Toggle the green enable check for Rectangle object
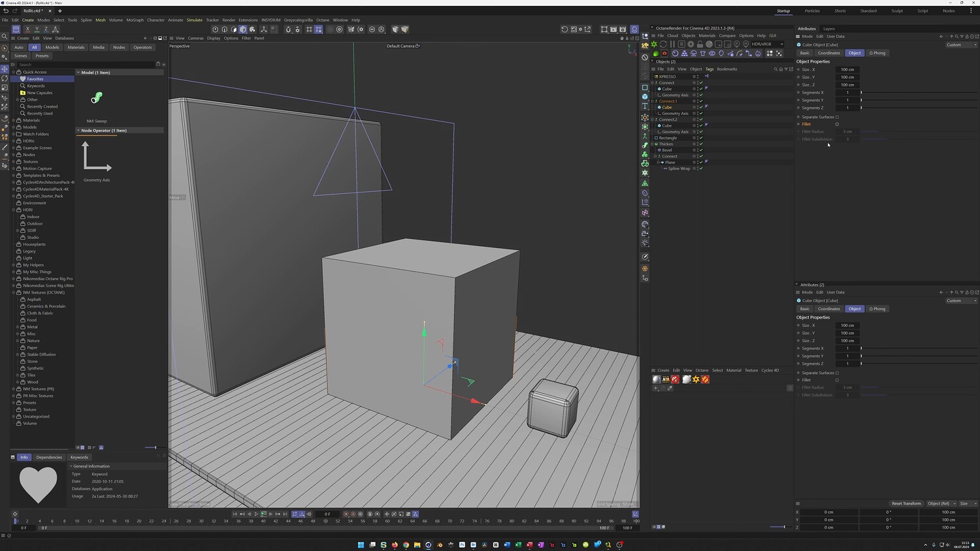This screenshot has width=980, height=551. pos(701,138)
